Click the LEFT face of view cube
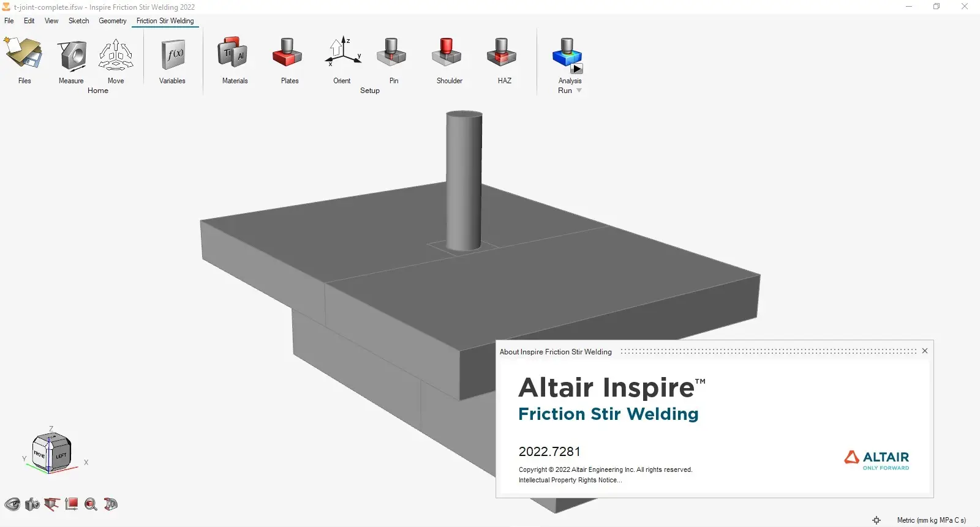 (x=61, y=456)
